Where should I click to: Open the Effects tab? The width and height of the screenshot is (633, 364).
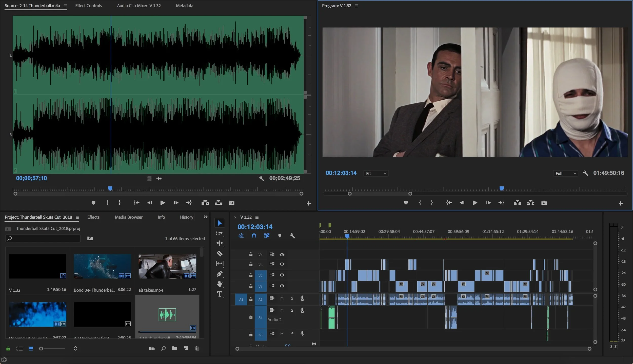pyautogui.click(x=93, y=217)
